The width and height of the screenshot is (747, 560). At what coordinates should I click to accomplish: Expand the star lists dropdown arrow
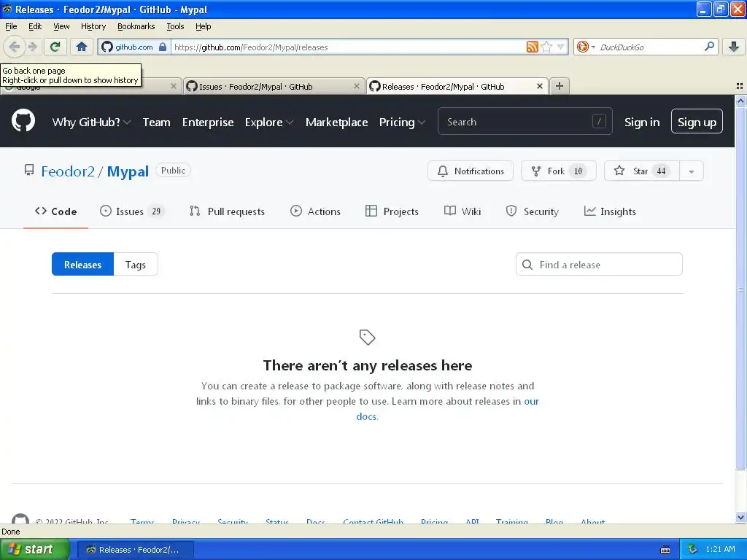pyautogui.click(x=692, y=171)
